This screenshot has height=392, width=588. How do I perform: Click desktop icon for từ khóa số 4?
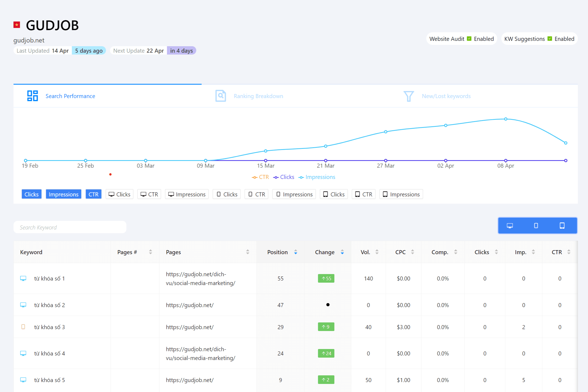point(23,353)
